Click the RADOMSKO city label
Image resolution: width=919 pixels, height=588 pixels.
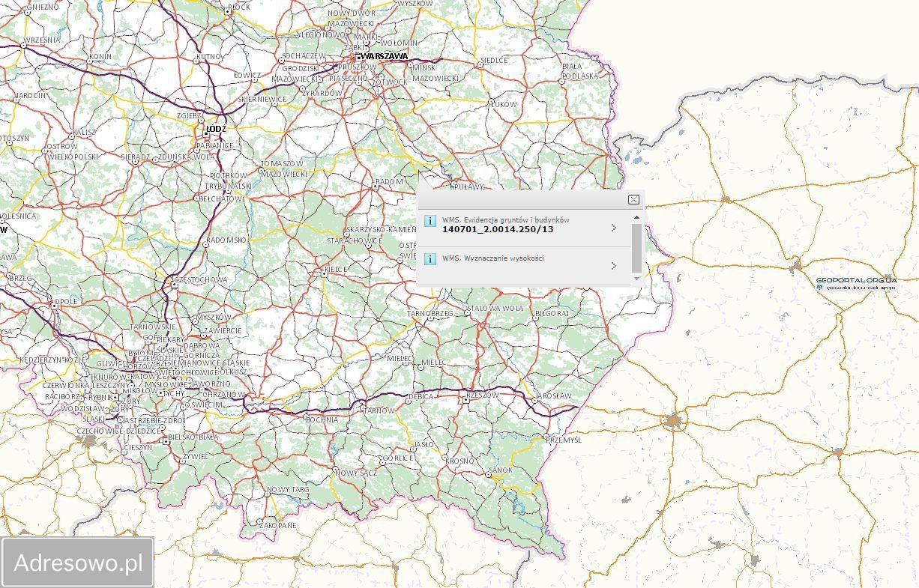[x=226, y=240]
